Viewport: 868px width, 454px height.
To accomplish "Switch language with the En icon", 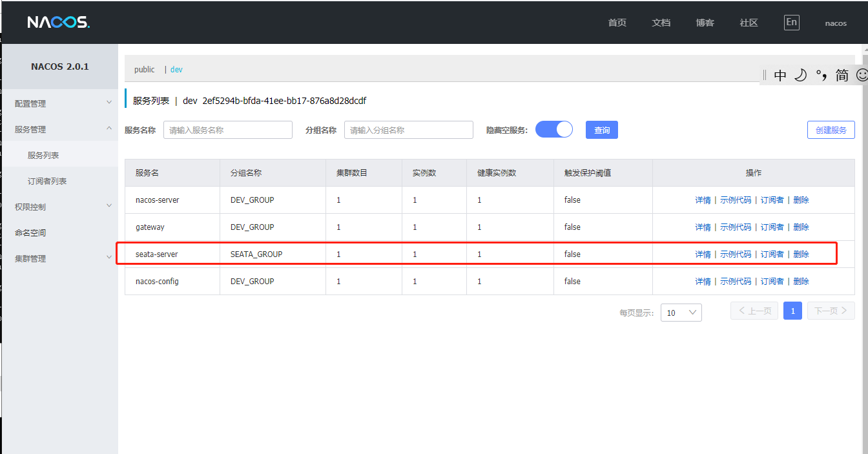I will 791,22.
